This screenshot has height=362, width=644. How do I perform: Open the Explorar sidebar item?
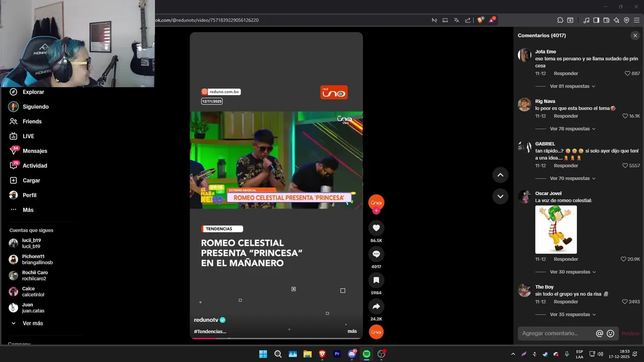click(x=27, y=92)
